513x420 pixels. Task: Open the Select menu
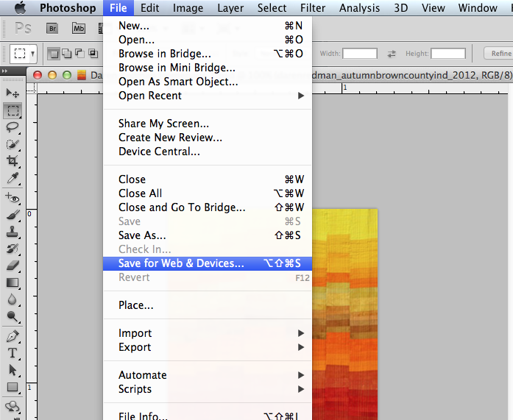[x=272, y=7]
